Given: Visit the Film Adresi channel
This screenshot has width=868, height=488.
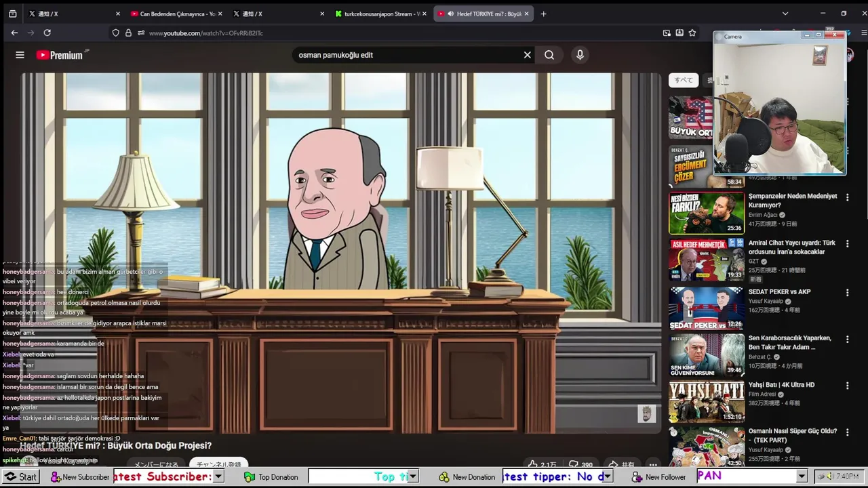Looking at the screenshot, I should [764, 394].
